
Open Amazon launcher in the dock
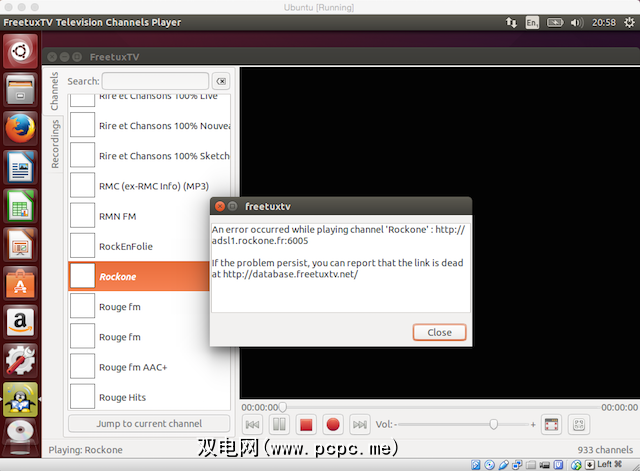(20, 321)
